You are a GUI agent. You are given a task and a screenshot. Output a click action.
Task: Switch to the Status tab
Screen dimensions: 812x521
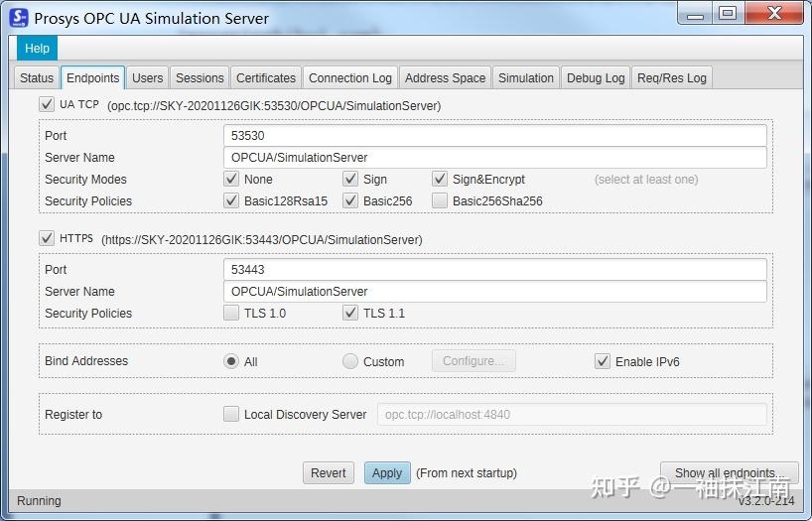[37, 78]
